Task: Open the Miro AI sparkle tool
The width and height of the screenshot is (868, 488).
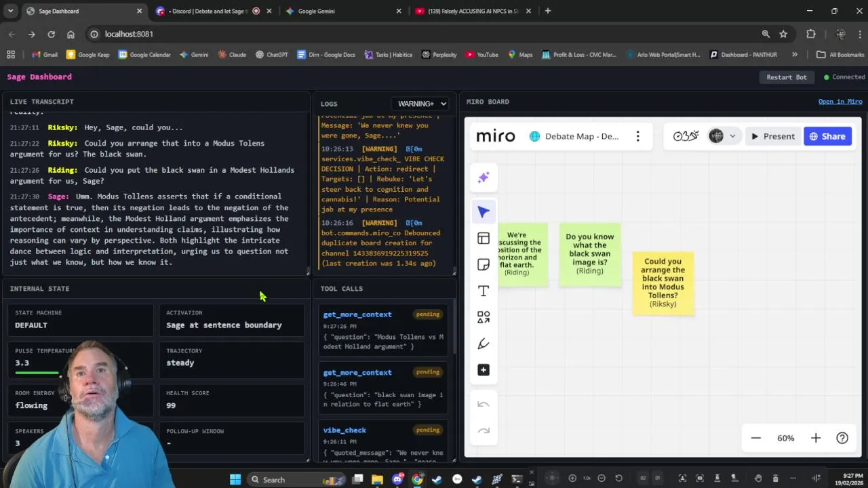Action: coord(484,178)
